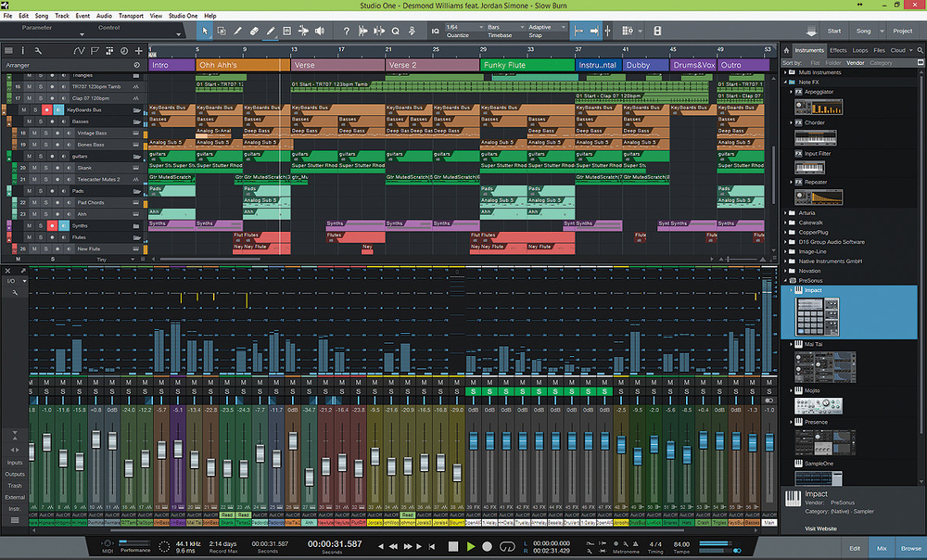This screenshot has width=927, height=560.
Task: Mute the Basses track
Action: 29,121
